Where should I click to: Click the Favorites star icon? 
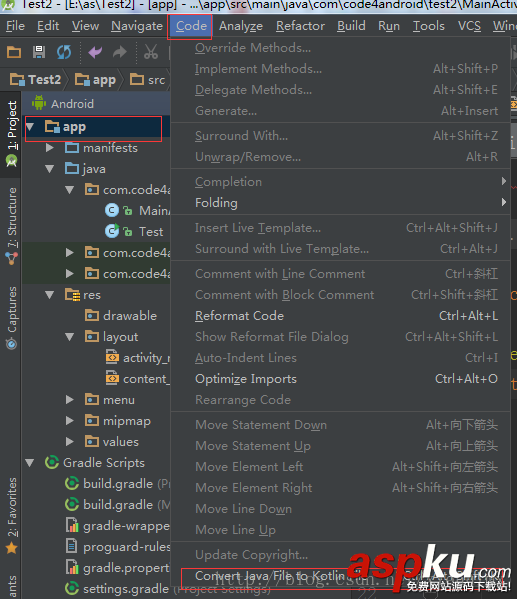coord(11,548)
